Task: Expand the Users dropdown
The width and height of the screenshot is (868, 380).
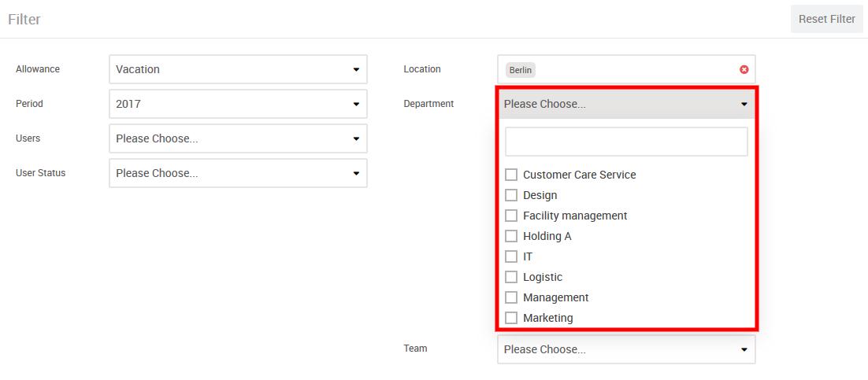Action: pyautogui.click(x=238, y=138)
